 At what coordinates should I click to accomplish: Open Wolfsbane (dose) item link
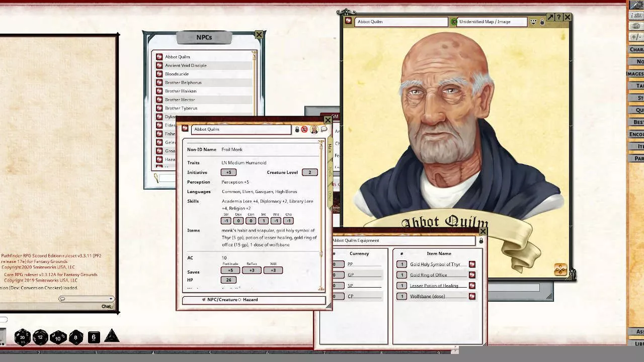pyautogui.click(x=472, y=297)
